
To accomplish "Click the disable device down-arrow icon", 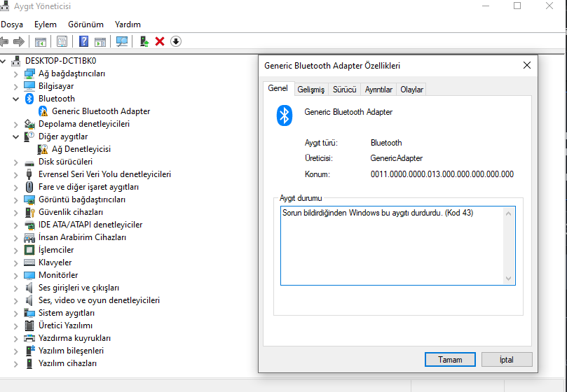I will (x=176, y=41).
